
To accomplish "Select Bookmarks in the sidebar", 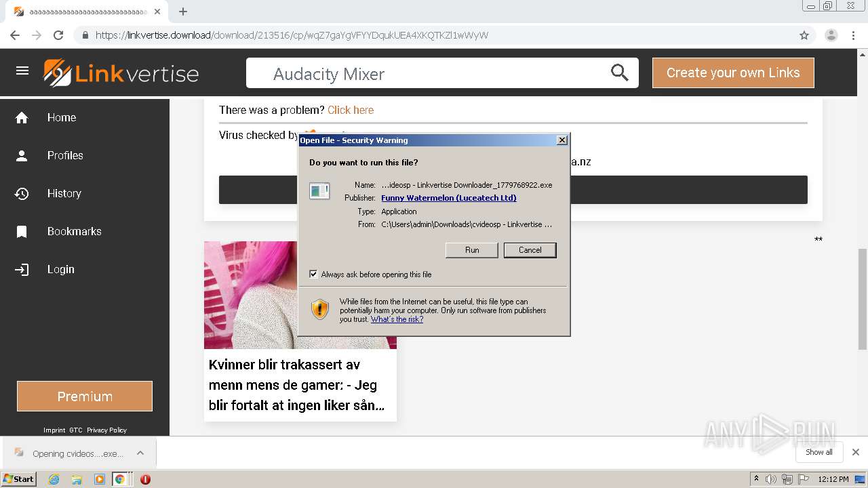I will tap(75, 232).
